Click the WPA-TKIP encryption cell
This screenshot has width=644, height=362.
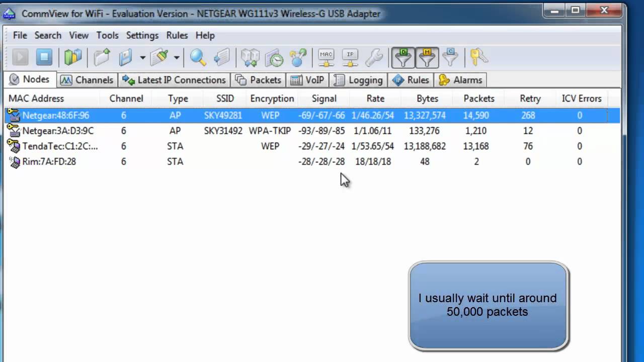[x=270, y=131]
